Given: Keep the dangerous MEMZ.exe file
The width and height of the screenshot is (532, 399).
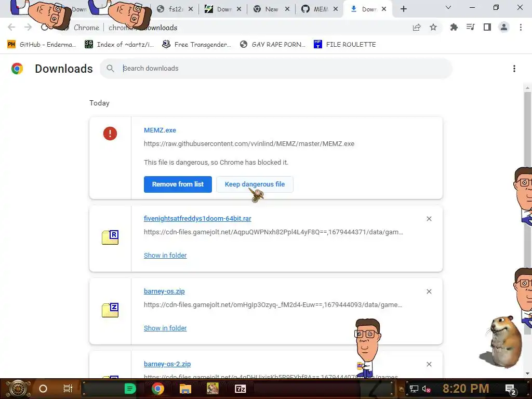Looking at the screenshot, I should tap(255, 184).
